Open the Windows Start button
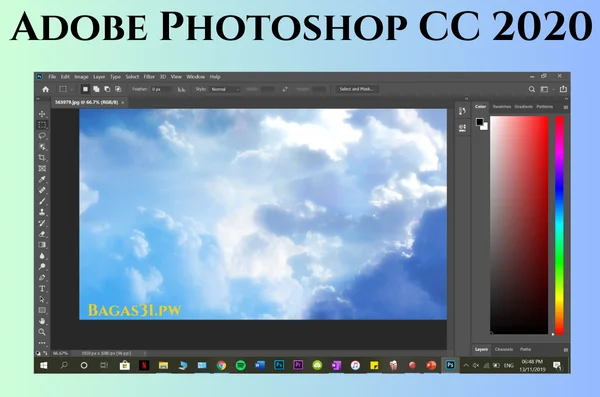The width and height of the screenshot is (600, 397). point(44,365)
